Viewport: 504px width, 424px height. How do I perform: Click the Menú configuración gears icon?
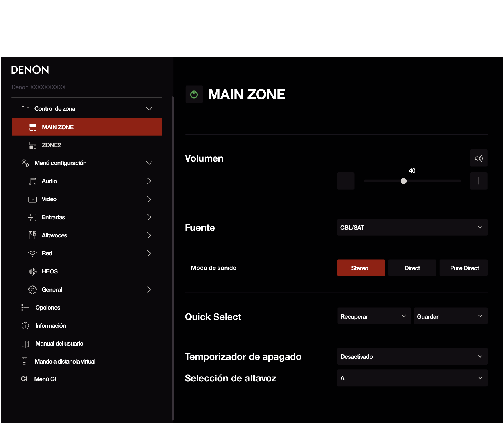tap(25, 163)
